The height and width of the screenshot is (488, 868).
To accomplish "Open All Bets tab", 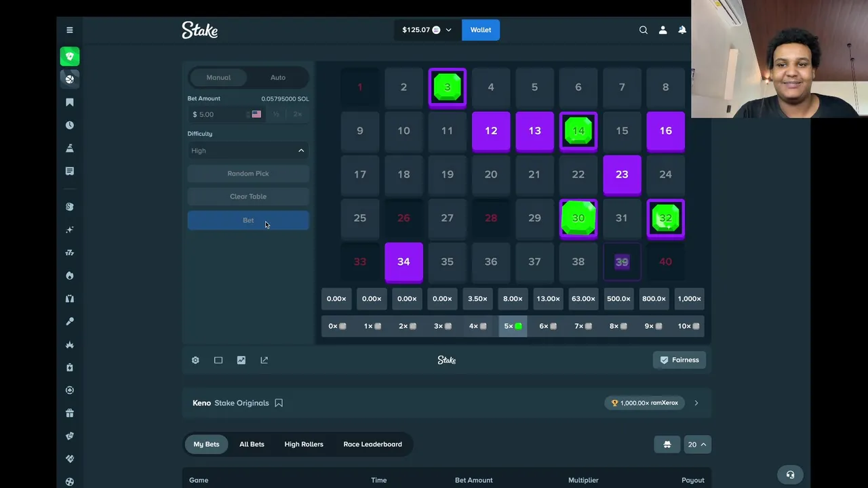I will tap(252, 444).
